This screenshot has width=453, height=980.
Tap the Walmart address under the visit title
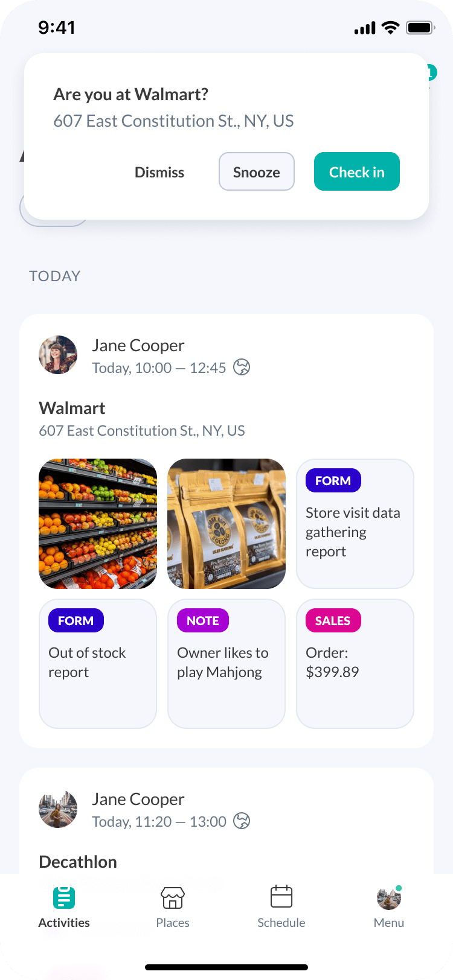[142, 431]
